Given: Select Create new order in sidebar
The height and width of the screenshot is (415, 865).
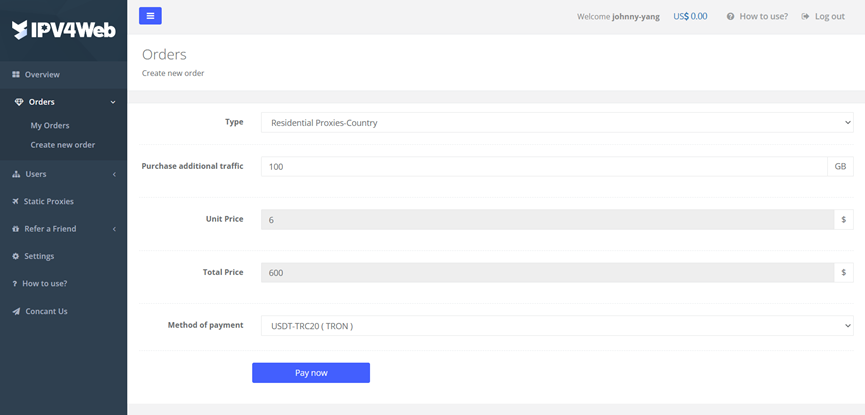Looking at the screenshot, I should point(63,145).
